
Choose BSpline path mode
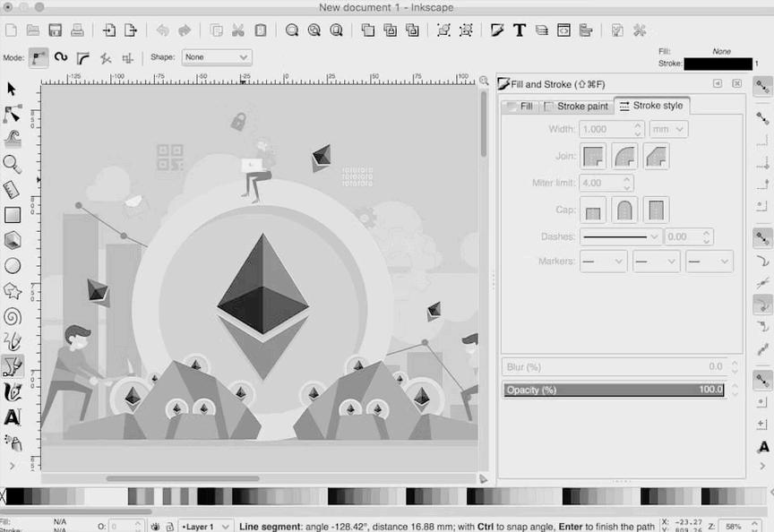coord(83,58)
